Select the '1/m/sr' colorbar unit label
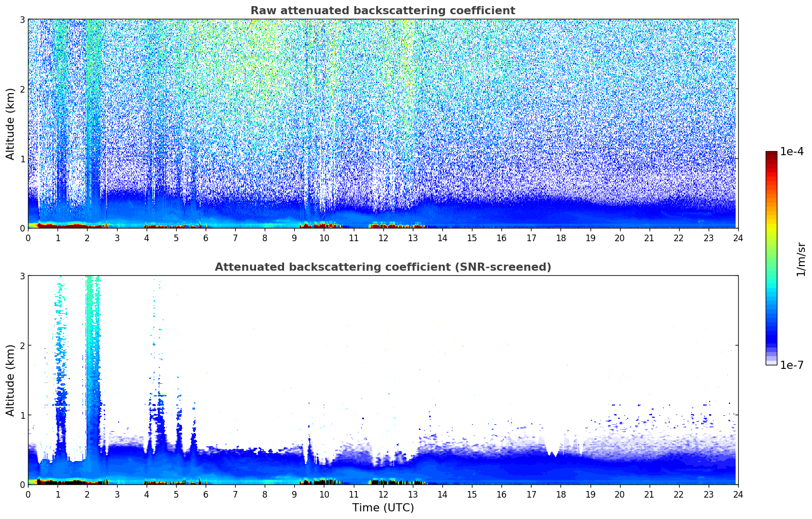The height and width of the screenshot is (519, 812). point(801,259)
